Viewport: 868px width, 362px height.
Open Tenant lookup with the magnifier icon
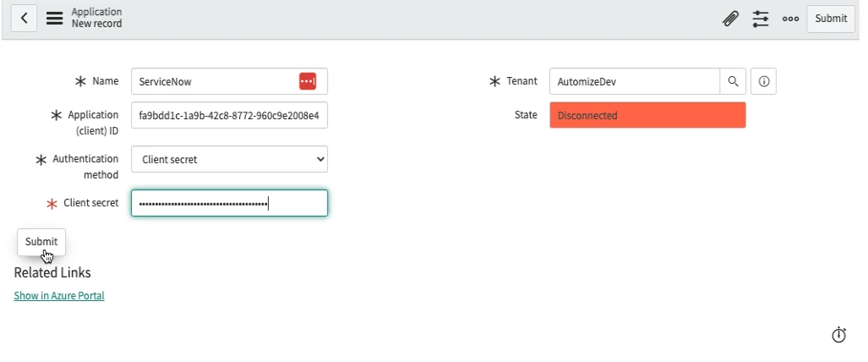coord(733,81)
